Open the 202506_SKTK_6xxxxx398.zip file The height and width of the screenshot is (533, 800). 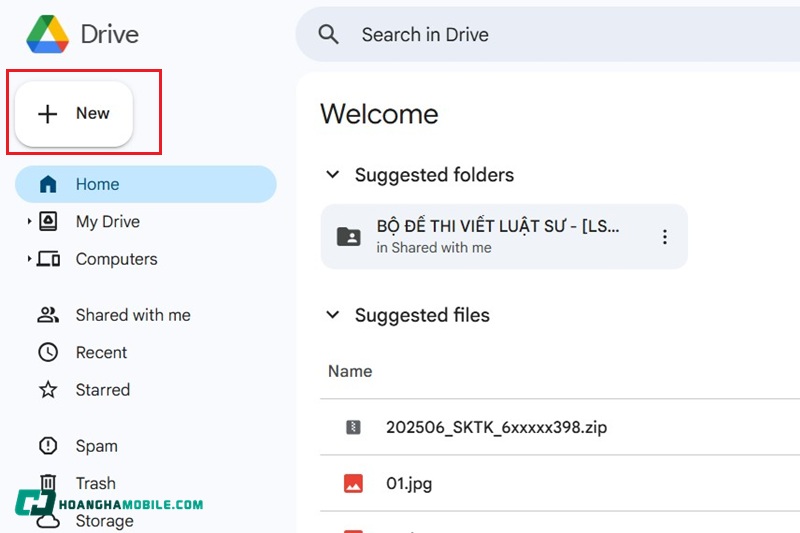click(496, 427)
